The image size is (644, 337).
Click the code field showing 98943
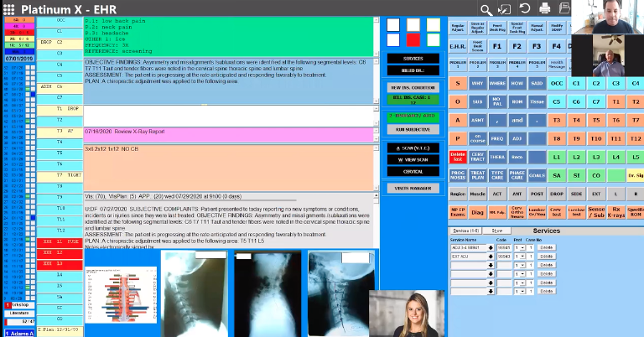click(504, 257)
